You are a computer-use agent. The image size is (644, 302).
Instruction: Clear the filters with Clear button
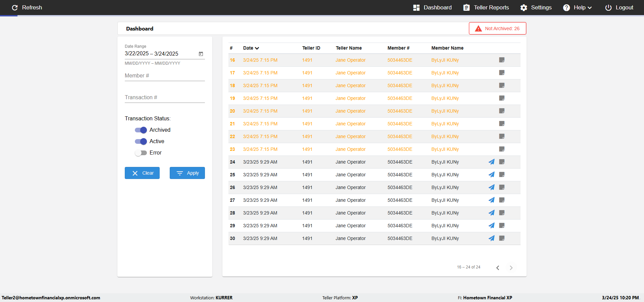click(142, 173)
